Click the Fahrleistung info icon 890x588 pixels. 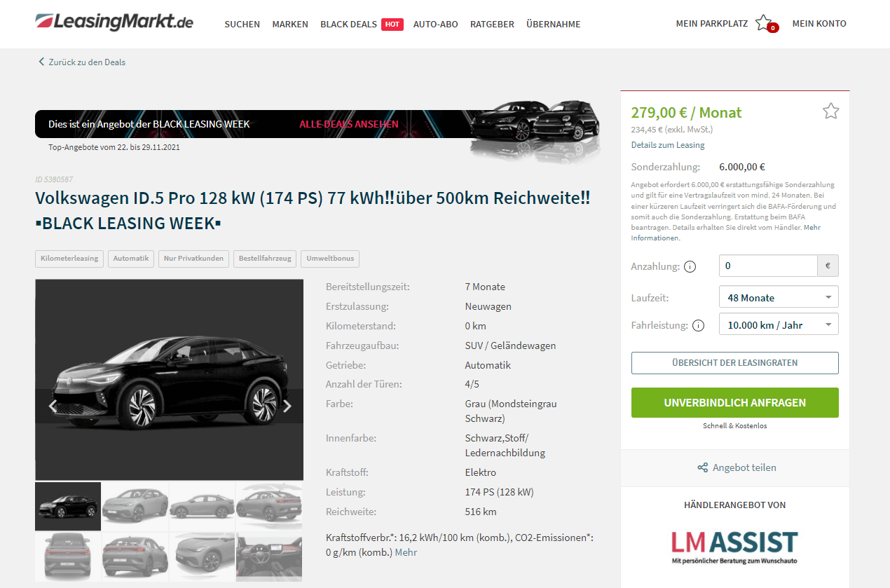coord(698,325)
